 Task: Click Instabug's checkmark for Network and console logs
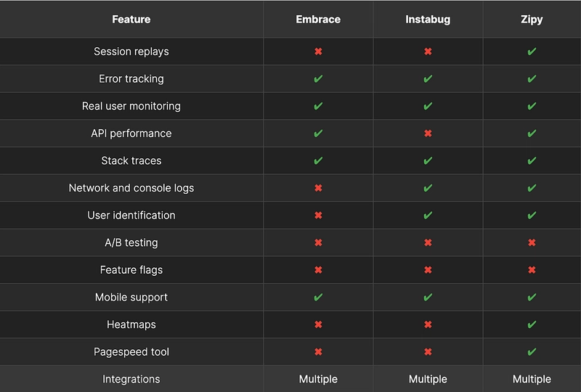[428, 188]
